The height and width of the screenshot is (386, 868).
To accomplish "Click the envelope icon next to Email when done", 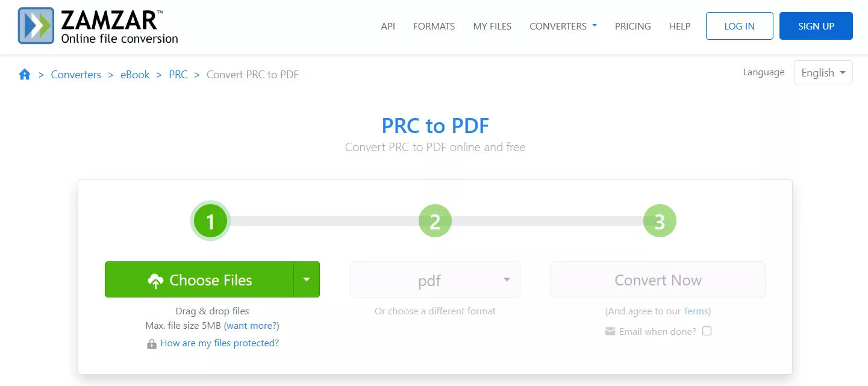I will pos(610,331).
